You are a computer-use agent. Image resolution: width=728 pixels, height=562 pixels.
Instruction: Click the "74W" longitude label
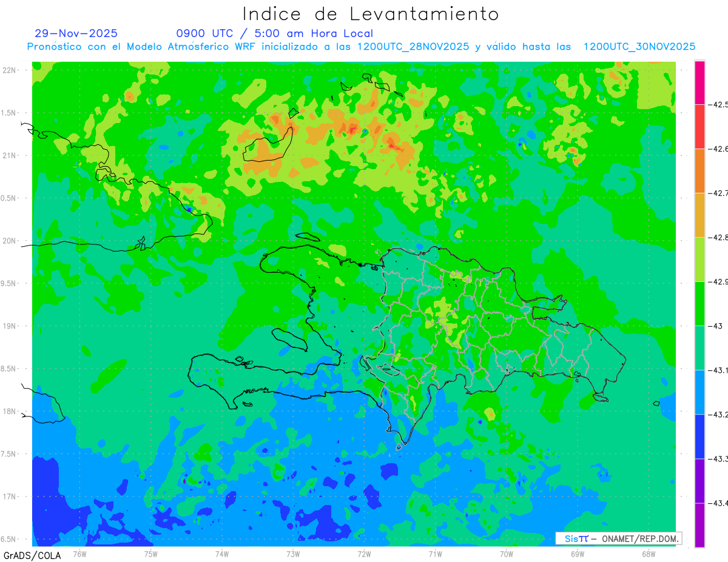click(222, 554)
